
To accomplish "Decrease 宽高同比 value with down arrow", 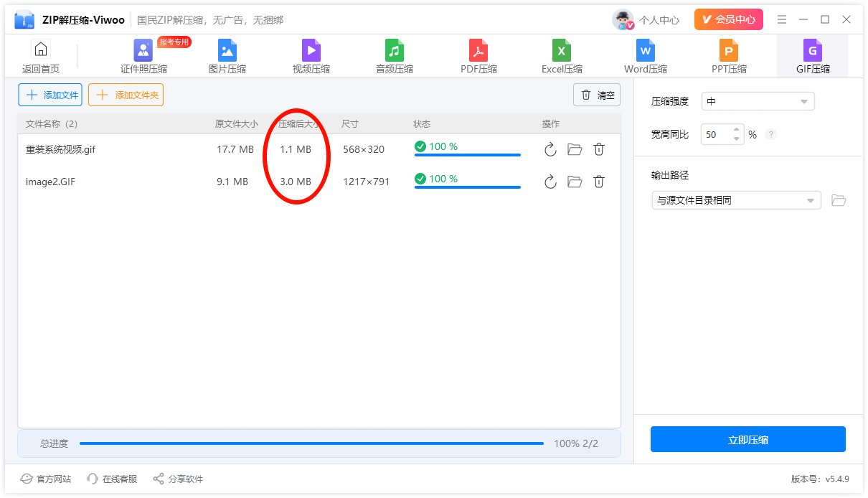I will pyautogui.click(x=736, y=138).
